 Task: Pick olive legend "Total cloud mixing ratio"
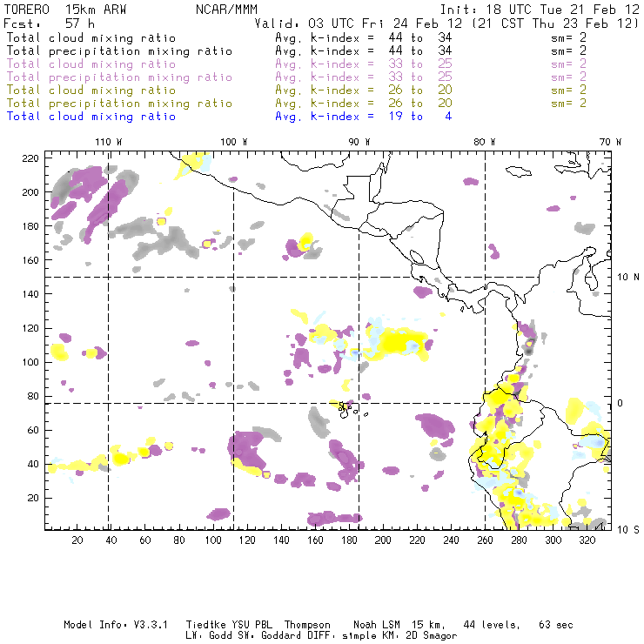(91, 91)
